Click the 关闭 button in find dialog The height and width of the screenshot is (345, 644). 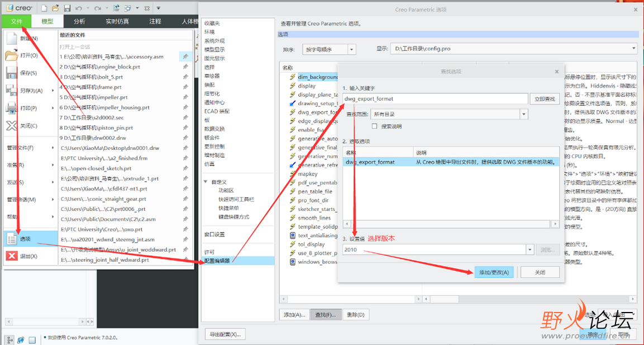click(x=540, y=272)
